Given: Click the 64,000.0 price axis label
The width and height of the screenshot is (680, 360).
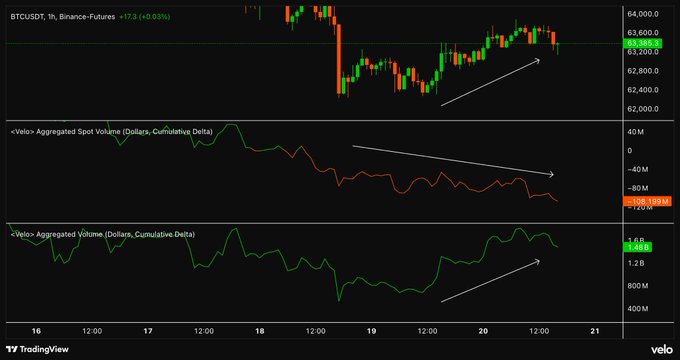Looking at the screenshot, I should click(x=643, y=14).
